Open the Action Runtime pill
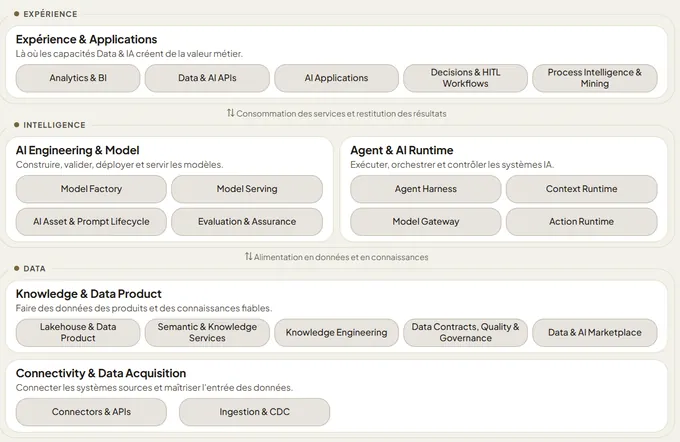 point(582,222)
